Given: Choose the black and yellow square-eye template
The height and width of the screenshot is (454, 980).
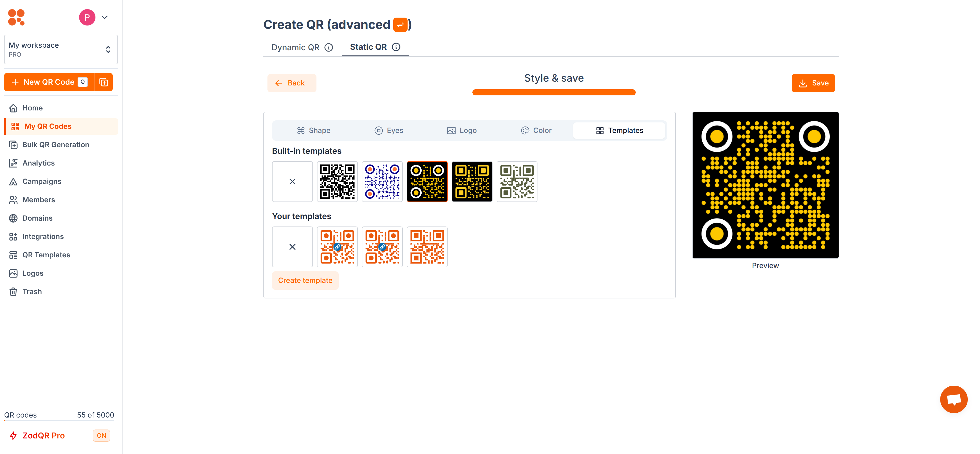Looking at the screenshot, I should click(x=472, y=182).
